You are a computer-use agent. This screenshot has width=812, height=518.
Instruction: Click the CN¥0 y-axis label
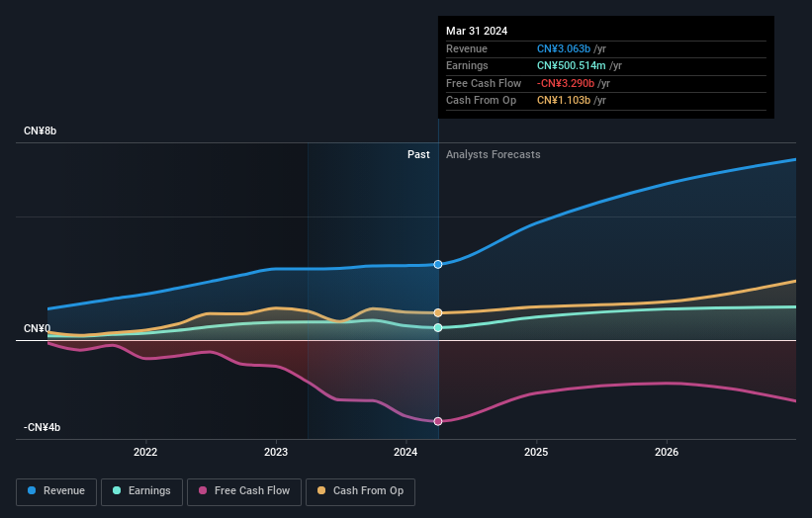click(x=37, y=328)
